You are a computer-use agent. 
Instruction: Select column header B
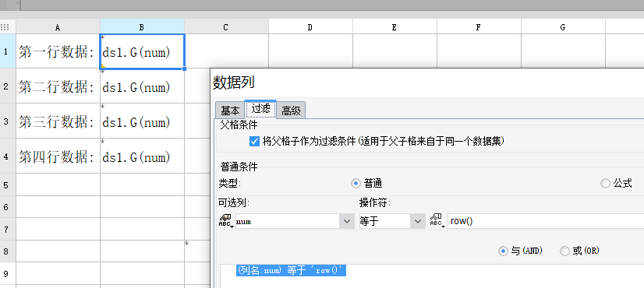142,27
